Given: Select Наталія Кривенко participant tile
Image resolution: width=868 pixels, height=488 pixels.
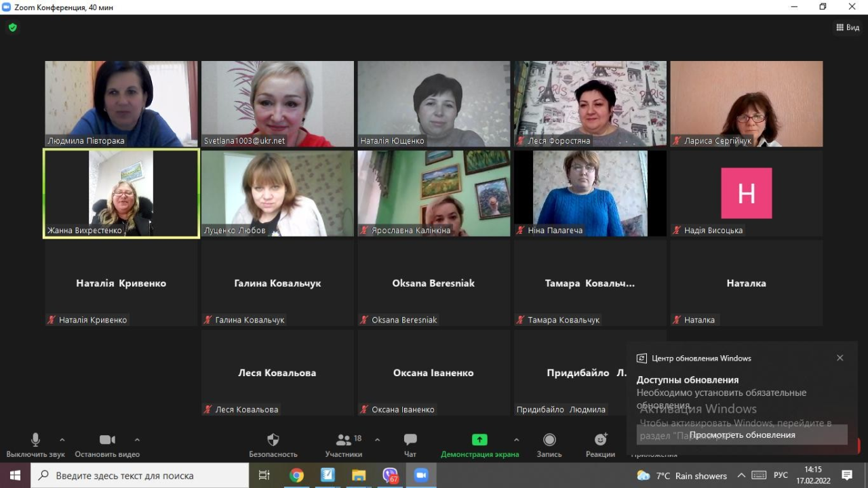Looking at the screenshot, I should pos(121,283).
